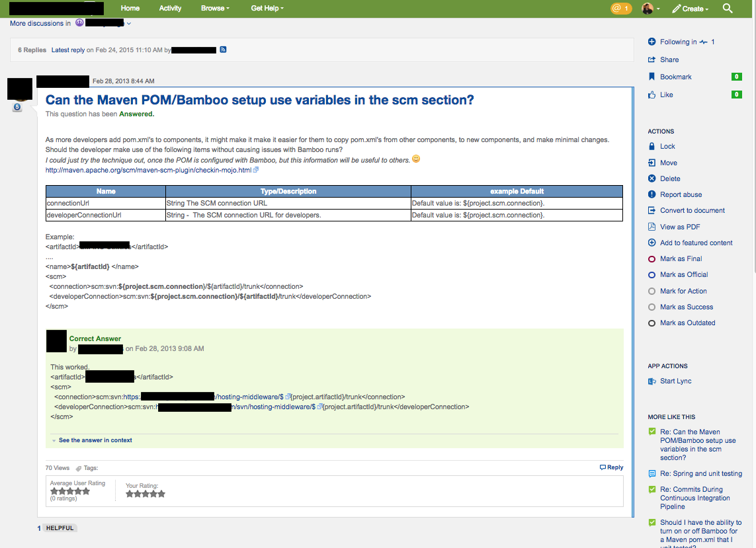Open the Activity menu item
This screenshot has width=756, height=548.
(x=170, y=8)
